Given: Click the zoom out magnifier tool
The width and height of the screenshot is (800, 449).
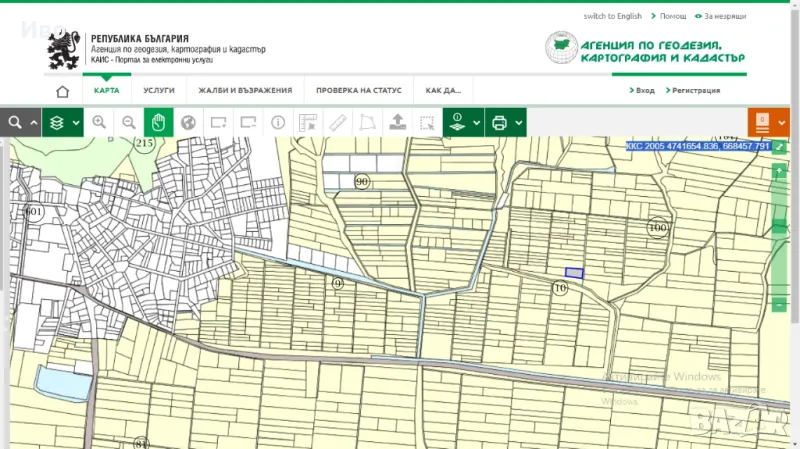Looking at the screenshot, I should point(129,123).
